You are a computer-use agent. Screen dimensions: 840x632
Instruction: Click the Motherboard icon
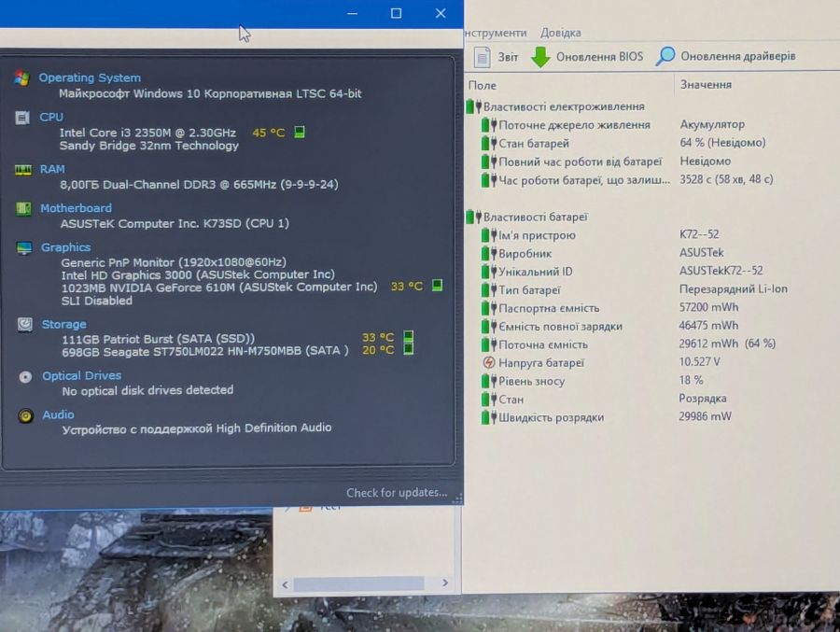(23, 208)
